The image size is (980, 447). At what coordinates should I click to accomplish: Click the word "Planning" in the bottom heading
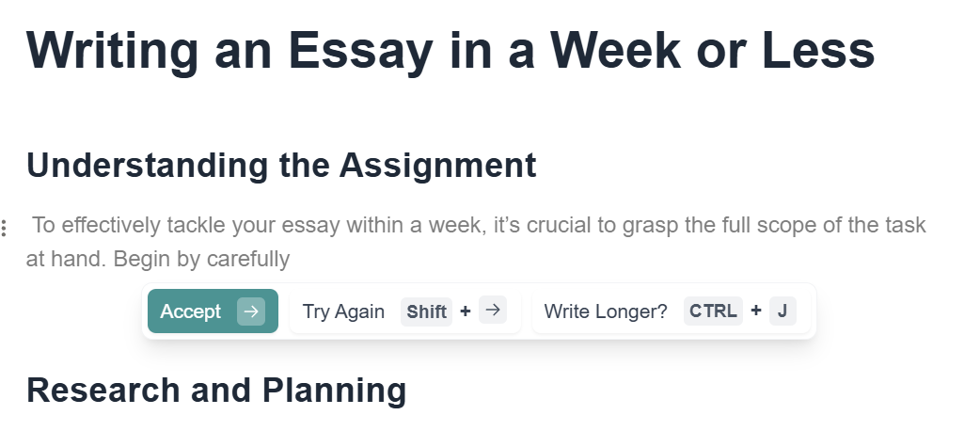tap(334, 390)
